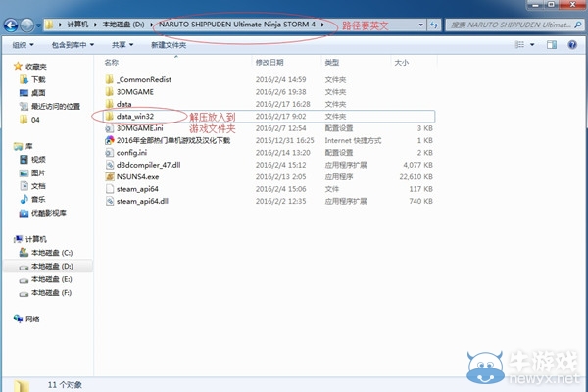Sort by 类型 column header
Image resolution: width=588 pixels, height=392 pixels.
point(332,63)
